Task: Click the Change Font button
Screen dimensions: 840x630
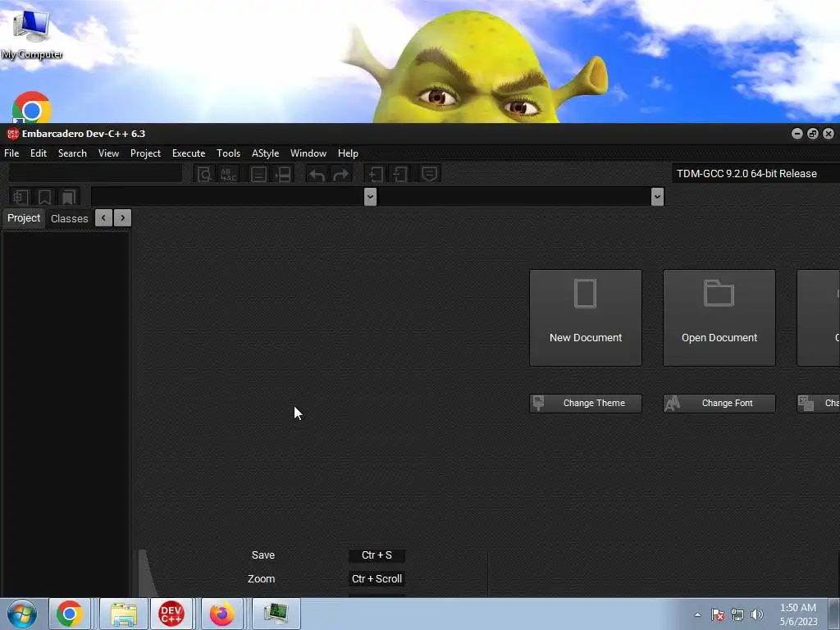Action: coord(719,404)
